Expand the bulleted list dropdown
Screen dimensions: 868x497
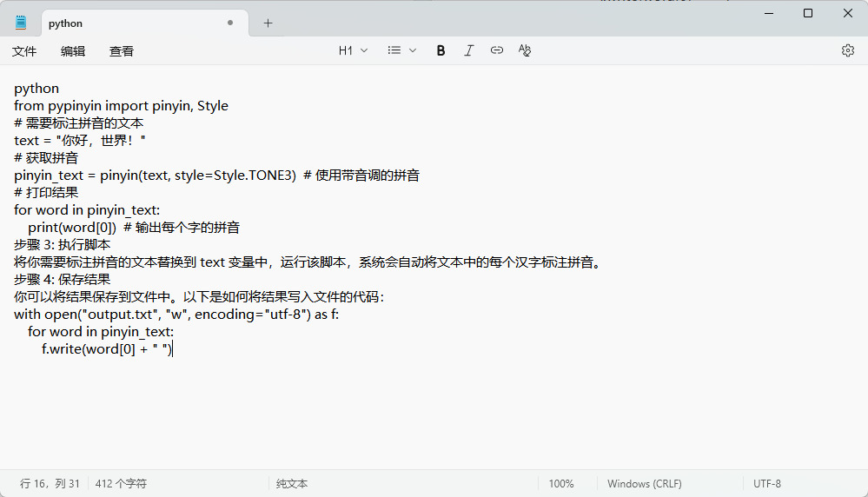click(401, 50)
